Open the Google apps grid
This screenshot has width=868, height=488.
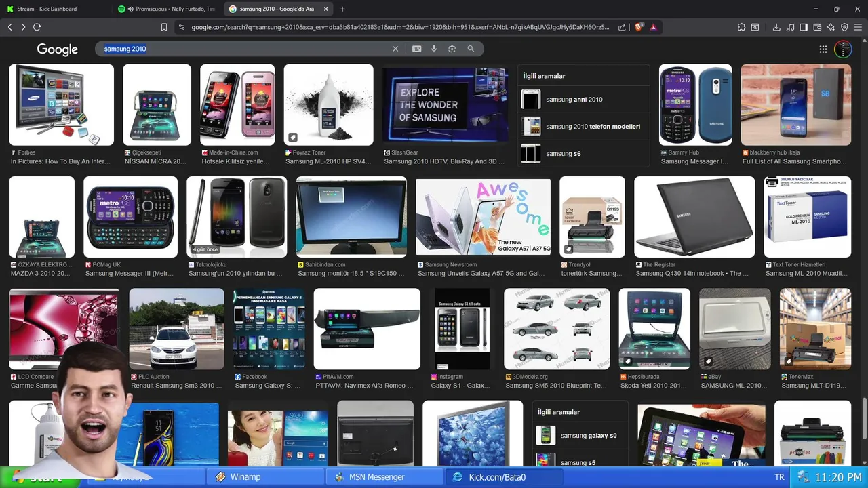tap(823, 49)
